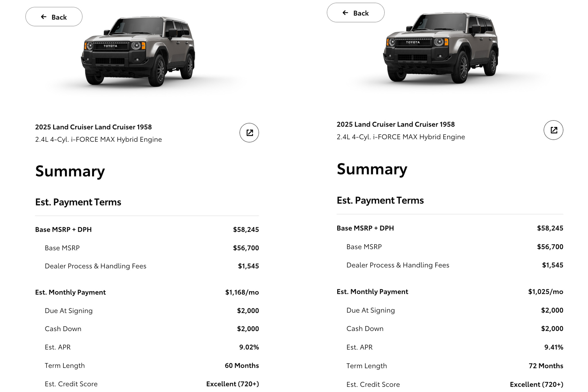The height and width of the screenshot is (392, 588).
Task: Open external link icon in 60-month summary
Action: (x=249, y=133)
